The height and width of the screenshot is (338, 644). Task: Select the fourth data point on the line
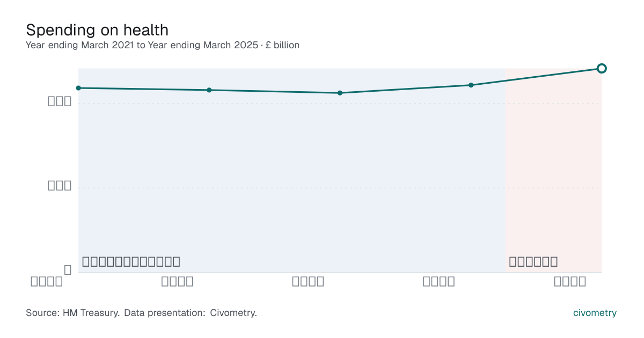tap(471, 85)
